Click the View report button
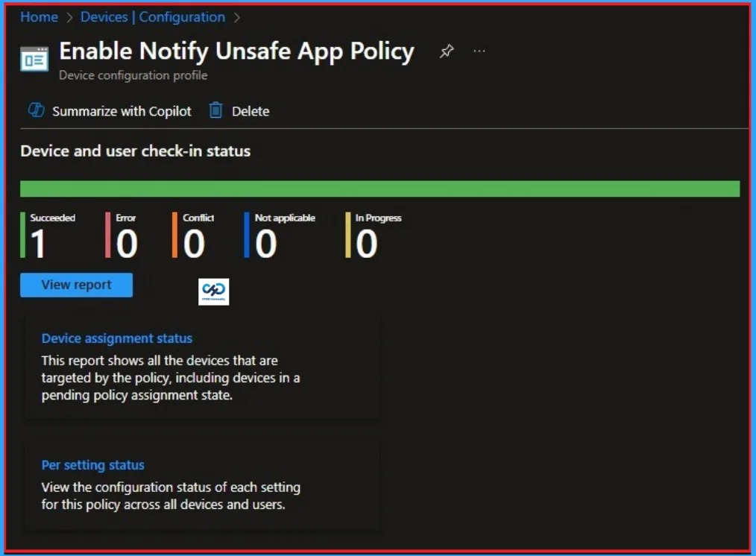The width and height of the screenshot is (756, 556). click(x=75, y=285)
